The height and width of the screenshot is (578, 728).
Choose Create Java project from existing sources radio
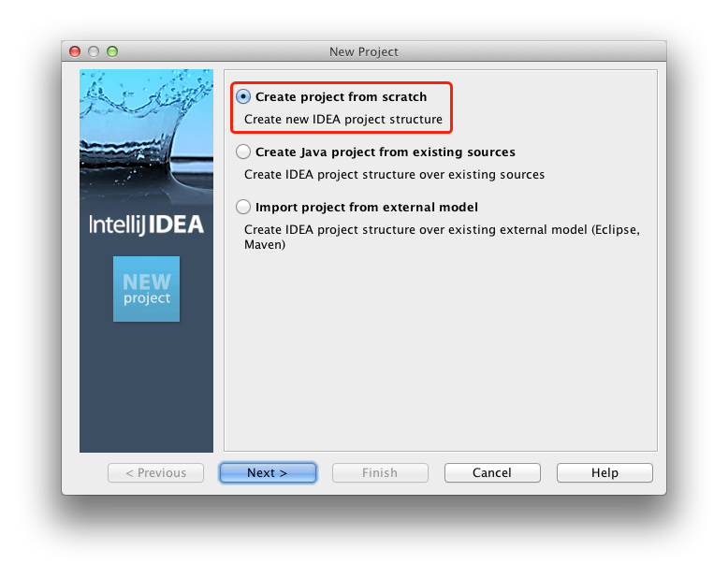[242, 152]
